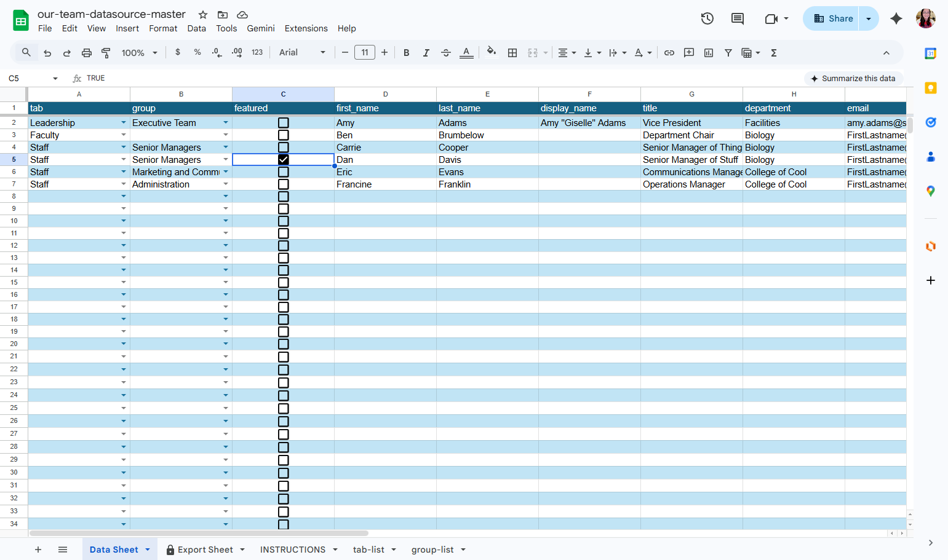The image size is (948, 560).
Task: Open the Format menu
Action: [163, 28]
